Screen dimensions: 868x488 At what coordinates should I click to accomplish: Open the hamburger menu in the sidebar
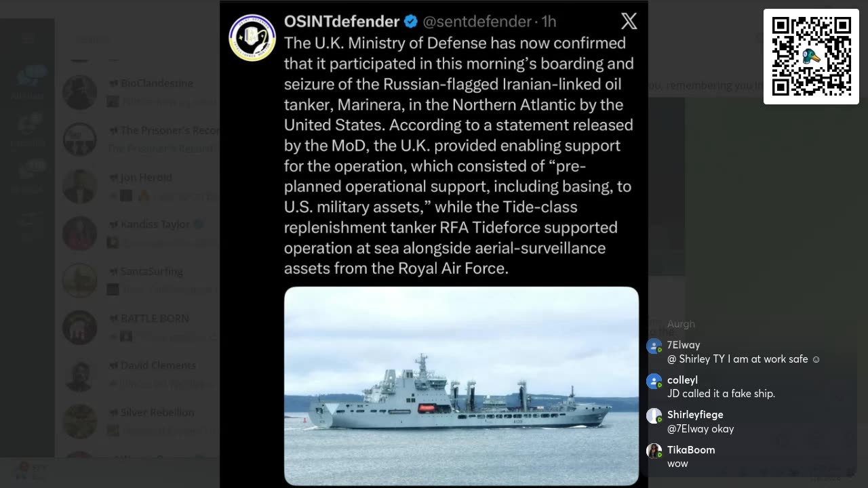pyautogui.click(x=27, y=39)
